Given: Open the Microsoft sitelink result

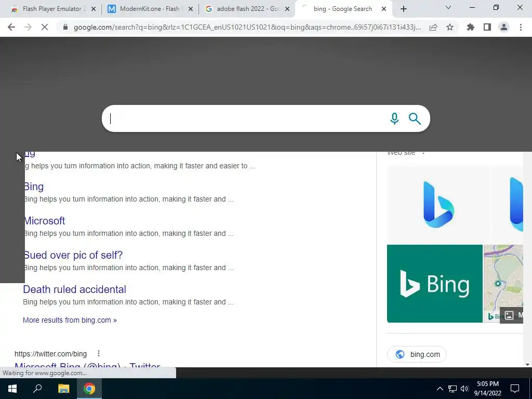Looking at the screenshot, I should (x=44, y=221).
